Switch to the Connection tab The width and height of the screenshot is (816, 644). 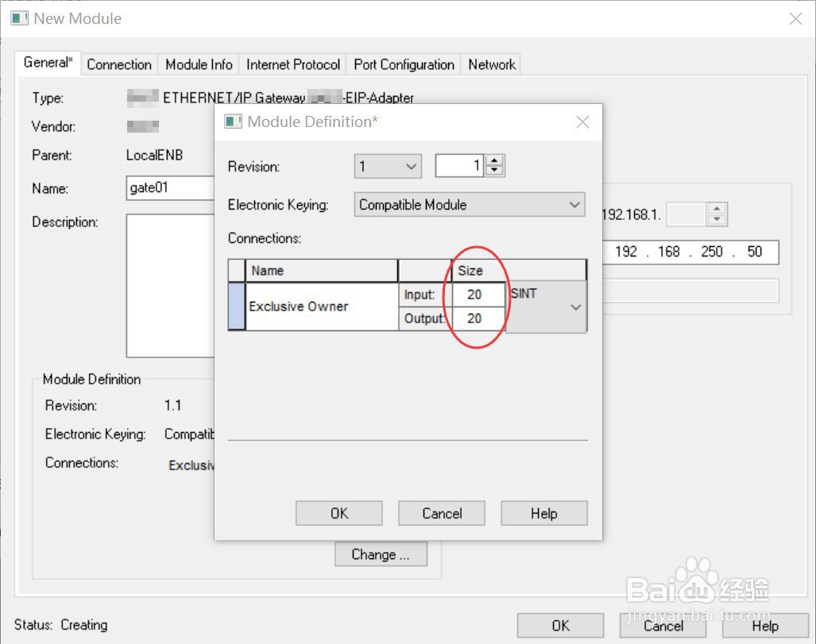(x=118, y=64)
